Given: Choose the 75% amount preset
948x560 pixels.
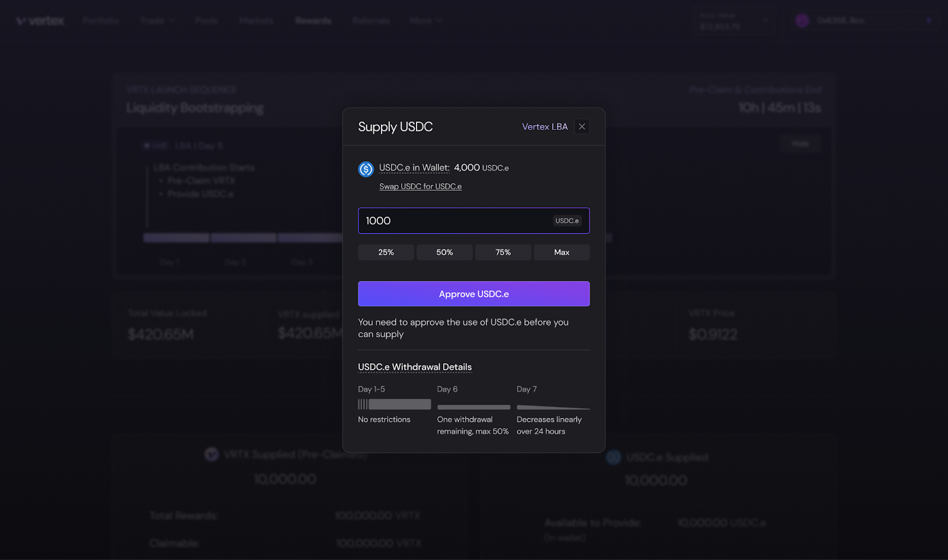Looking at the screenshot, I should (503, 252).
